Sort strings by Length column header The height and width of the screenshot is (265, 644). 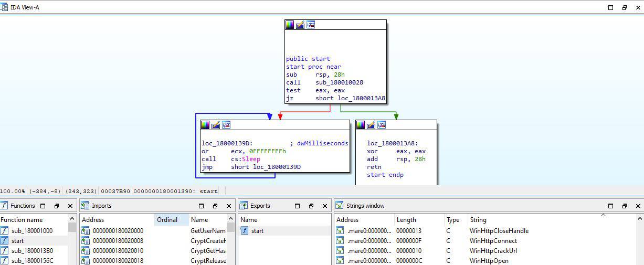[x=406, y=220]
